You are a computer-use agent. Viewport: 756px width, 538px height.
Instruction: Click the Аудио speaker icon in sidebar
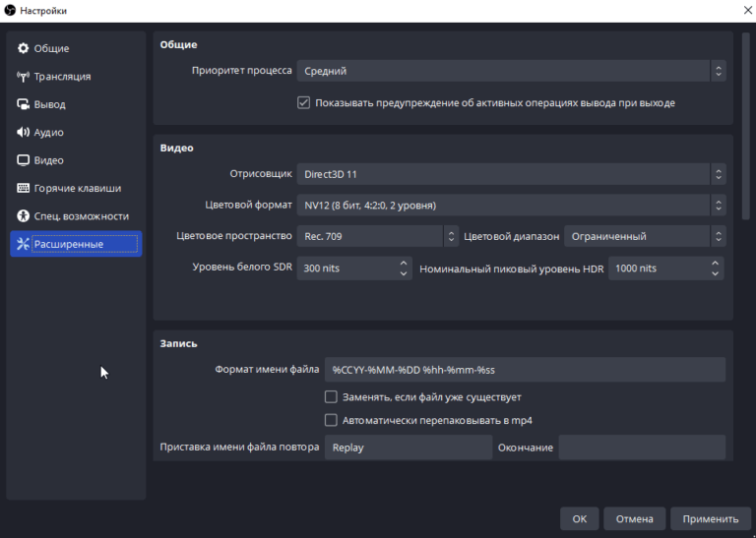point(24,132)
